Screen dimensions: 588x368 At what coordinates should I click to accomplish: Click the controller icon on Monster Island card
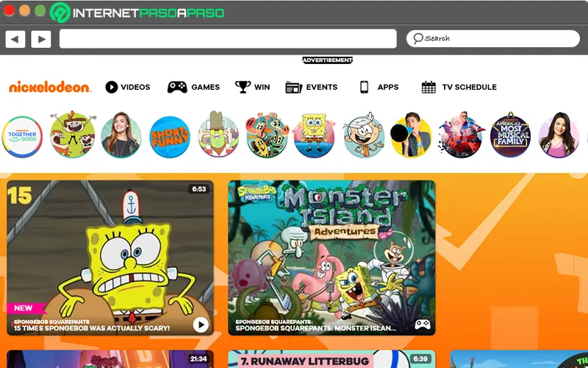pyautogui.click(x=422, y=324)
